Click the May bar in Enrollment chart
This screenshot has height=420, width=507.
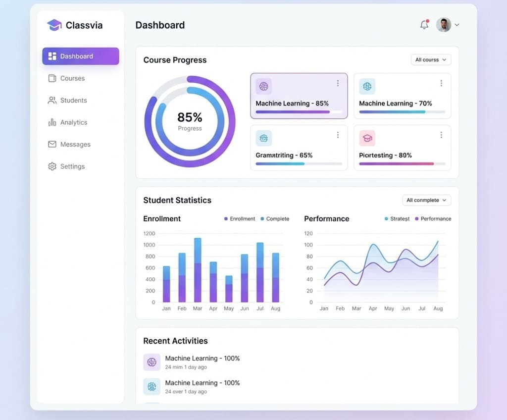tap(229, 289)
